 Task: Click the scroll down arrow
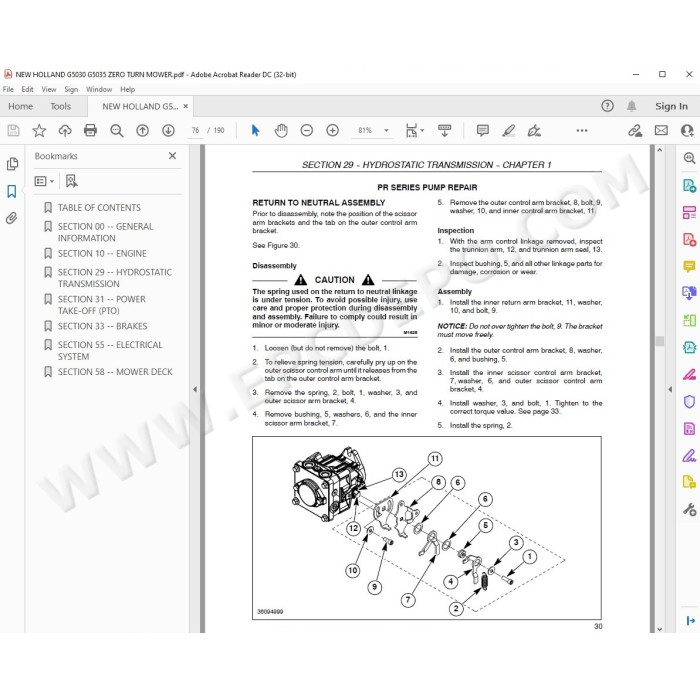coord(660,629)
